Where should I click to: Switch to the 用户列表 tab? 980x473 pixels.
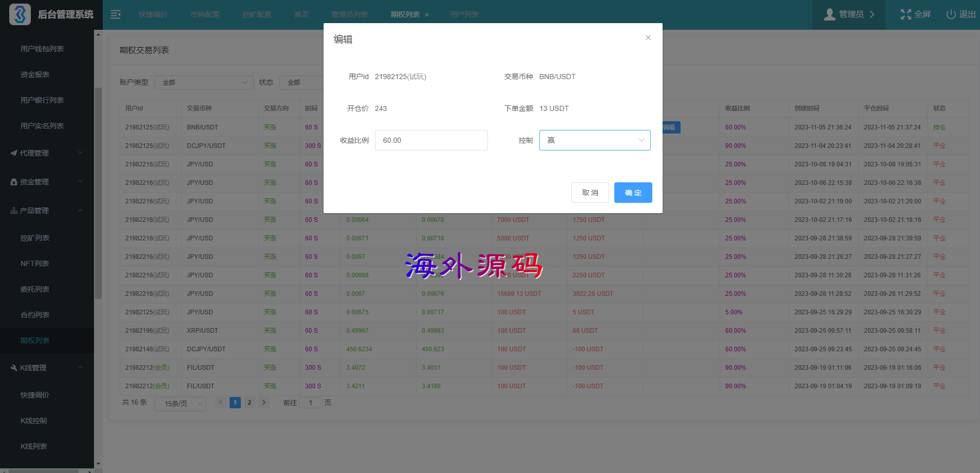pos(464,14)
